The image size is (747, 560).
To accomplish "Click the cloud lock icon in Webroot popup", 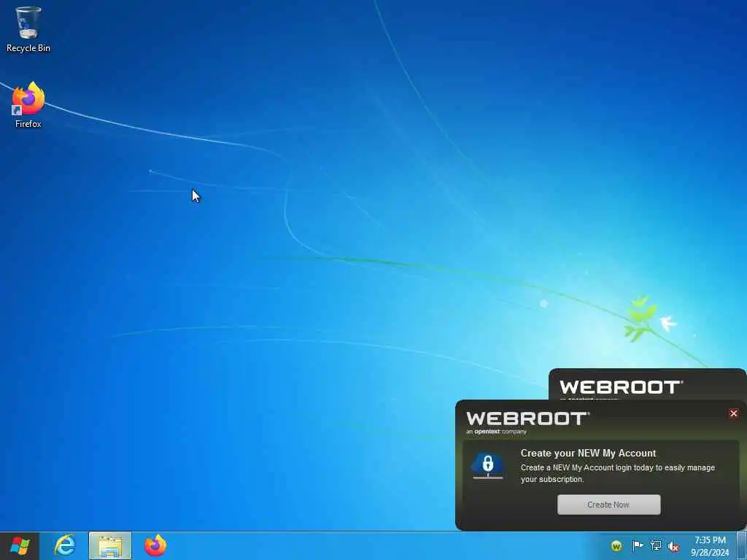I will pyautogui.click(x=488, y=466).
